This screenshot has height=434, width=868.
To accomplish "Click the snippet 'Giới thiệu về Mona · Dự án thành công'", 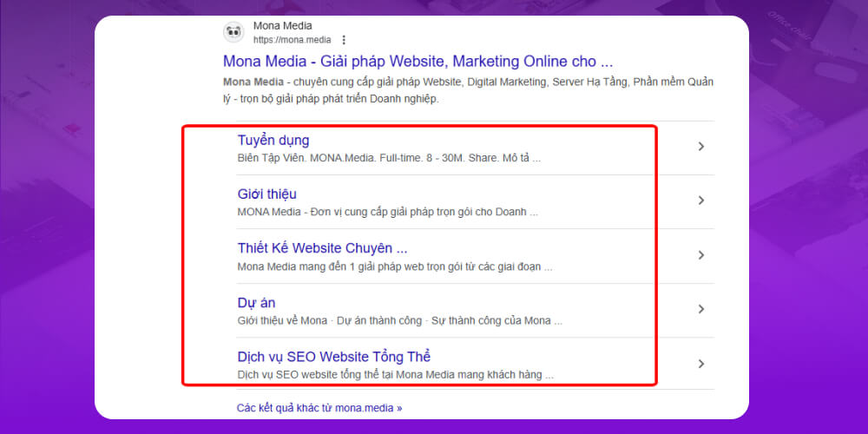I will pyautogui.click(x=399, y=321).
